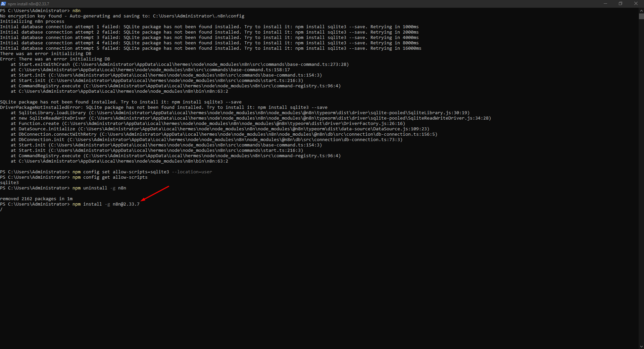Click the database connection attempt 2 failed line
This screenshot has width=644, height=349.
(x=209, y=32)
